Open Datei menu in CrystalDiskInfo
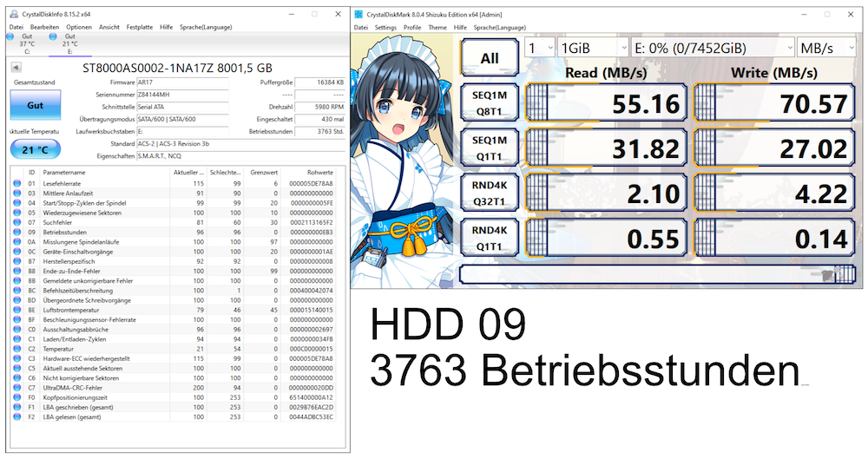The image size is (868, 459). [x=16, y=27]
